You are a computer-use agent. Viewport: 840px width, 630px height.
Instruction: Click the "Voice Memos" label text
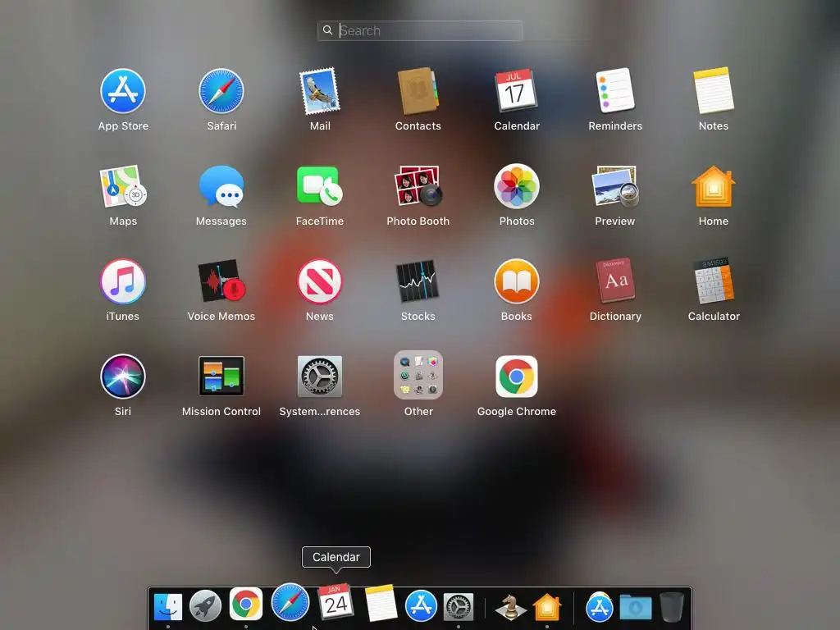(x=221, y=316)
